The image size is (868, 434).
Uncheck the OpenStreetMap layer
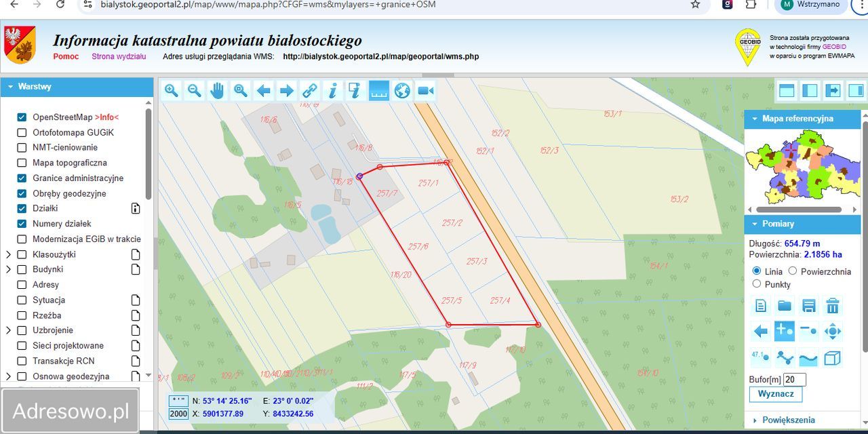click(x=22, y=117)
